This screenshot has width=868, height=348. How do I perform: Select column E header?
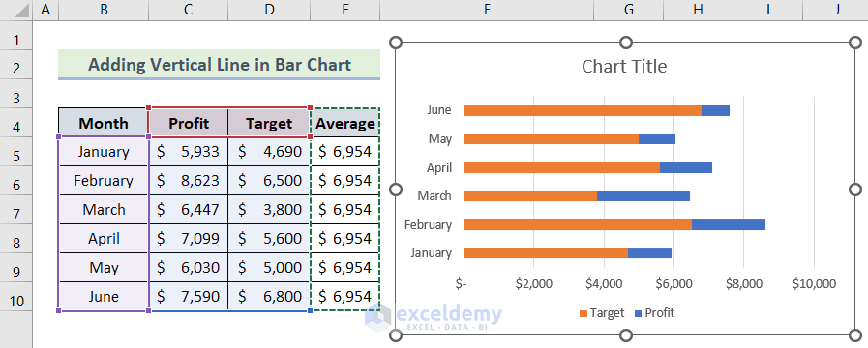pos(345,10)
